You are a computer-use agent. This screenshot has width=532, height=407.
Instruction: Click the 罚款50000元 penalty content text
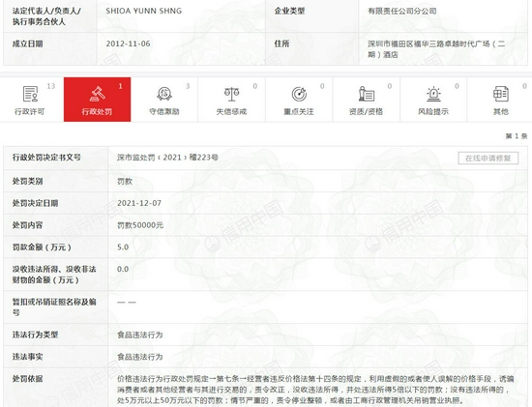140,225
